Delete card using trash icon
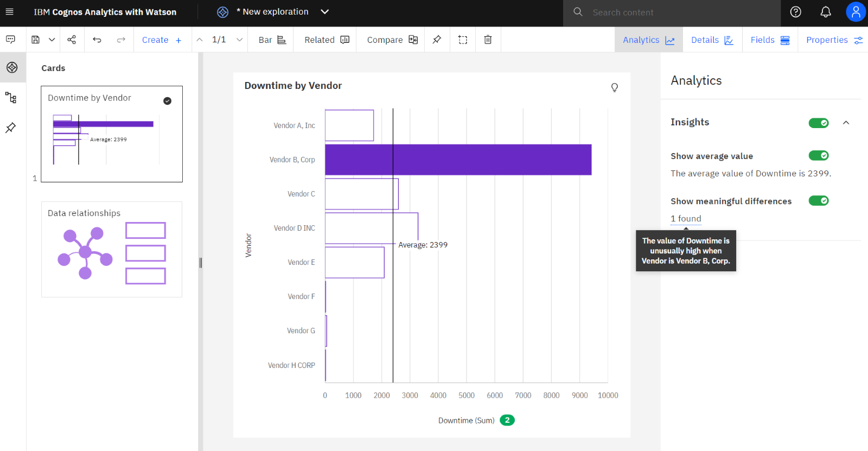 pyautogui.click(x=488, y=40)
